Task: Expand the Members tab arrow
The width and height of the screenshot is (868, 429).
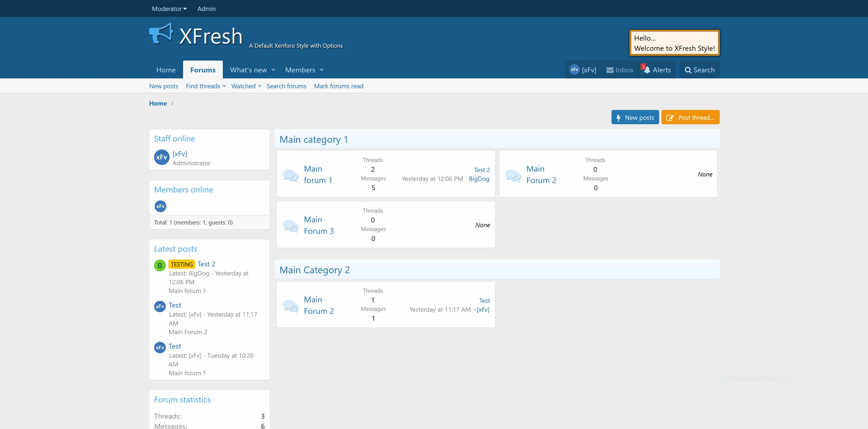Action: 321,70
